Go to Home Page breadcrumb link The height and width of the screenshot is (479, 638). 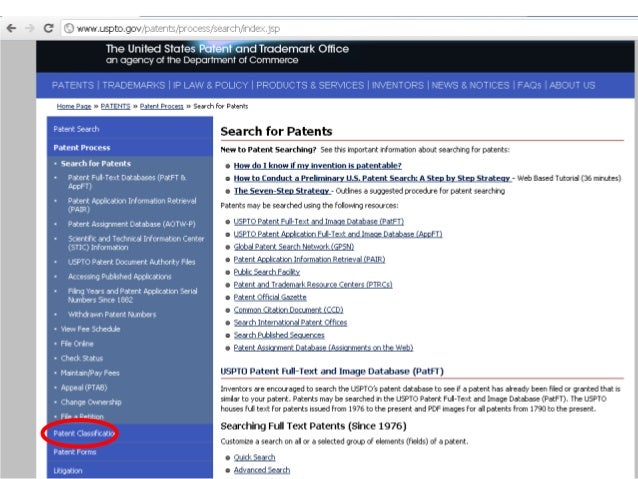[x=74, y=106]
